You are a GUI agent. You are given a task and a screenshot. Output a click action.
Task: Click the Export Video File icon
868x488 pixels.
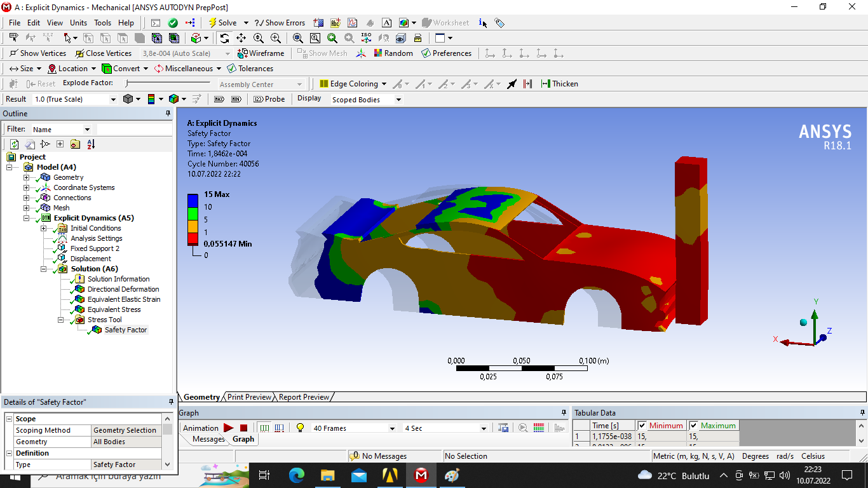(x=503, y=428)
